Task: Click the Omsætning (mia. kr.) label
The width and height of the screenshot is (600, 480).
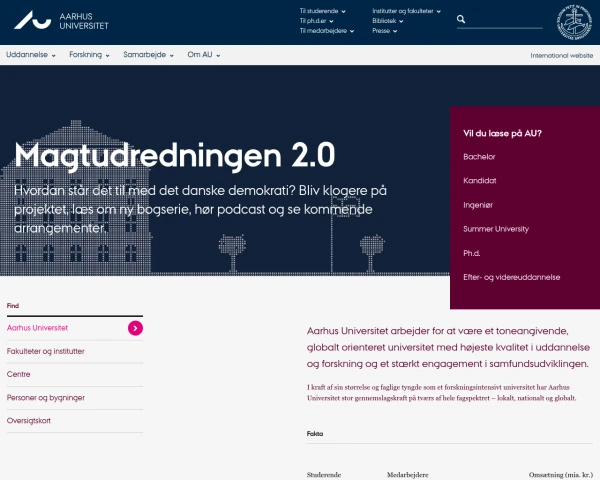Action: [x=561, y=475]
